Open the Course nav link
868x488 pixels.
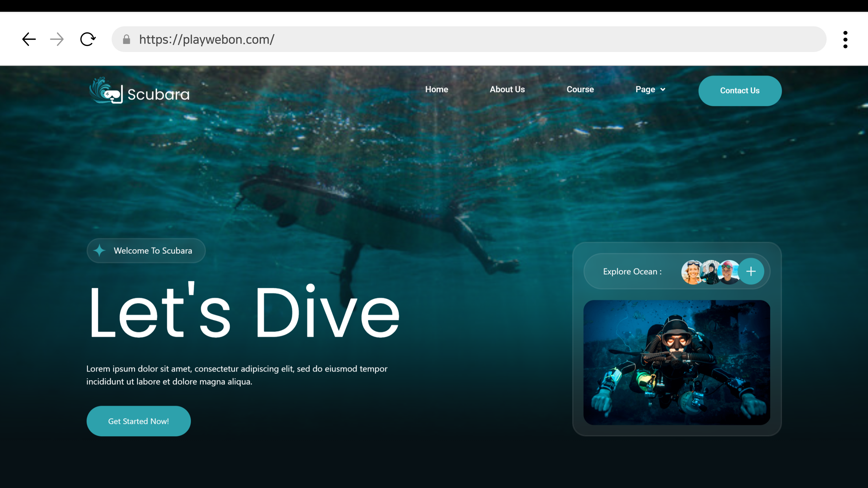coord(580,89)
